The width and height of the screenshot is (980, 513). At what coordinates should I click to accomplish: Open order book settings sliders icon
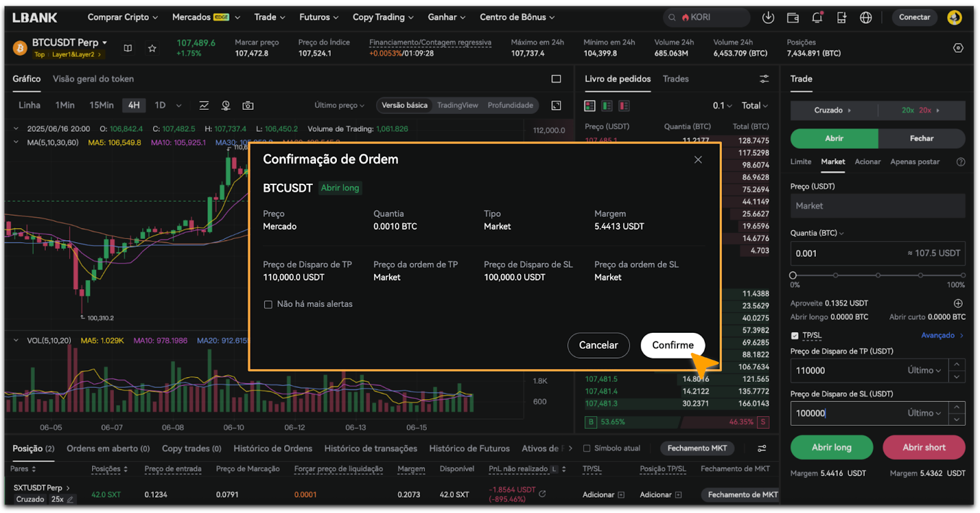(x=764, y=79)
